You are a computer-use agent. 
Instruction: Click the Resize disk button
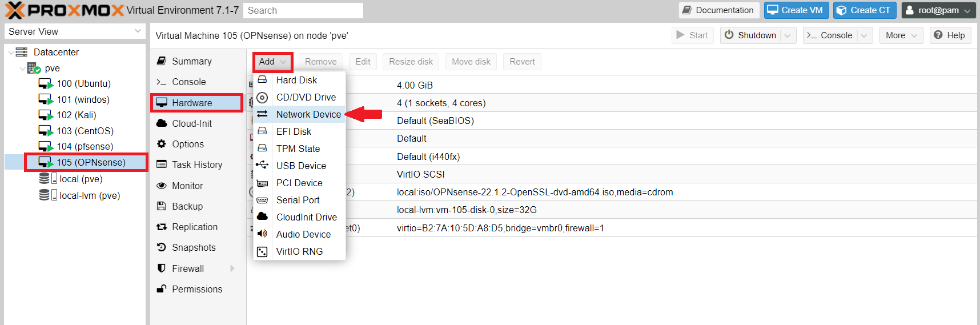click(411, 62)
